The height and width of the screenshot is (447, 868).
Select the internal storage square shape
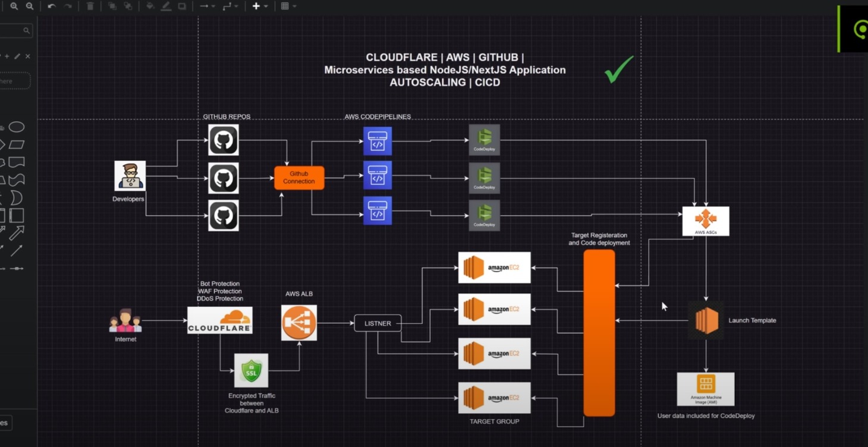pos(17,215)
